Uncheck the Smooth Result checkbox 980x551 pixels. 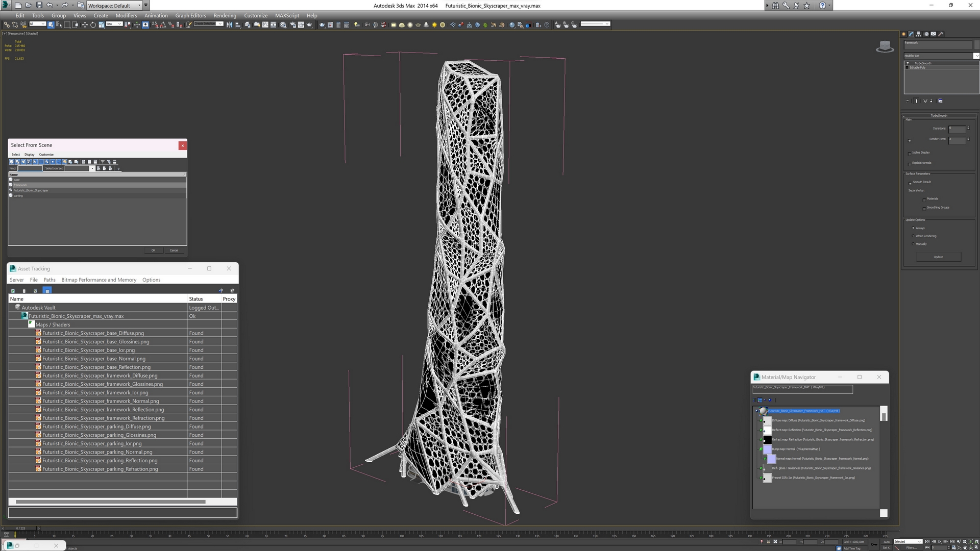pos(910,183)
